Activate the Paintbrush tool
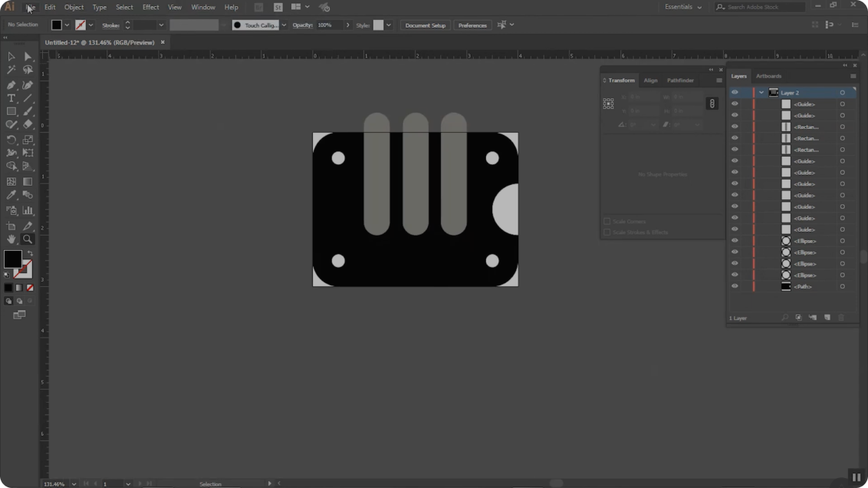This screenshot has height=488, width=868. point(28,111)
